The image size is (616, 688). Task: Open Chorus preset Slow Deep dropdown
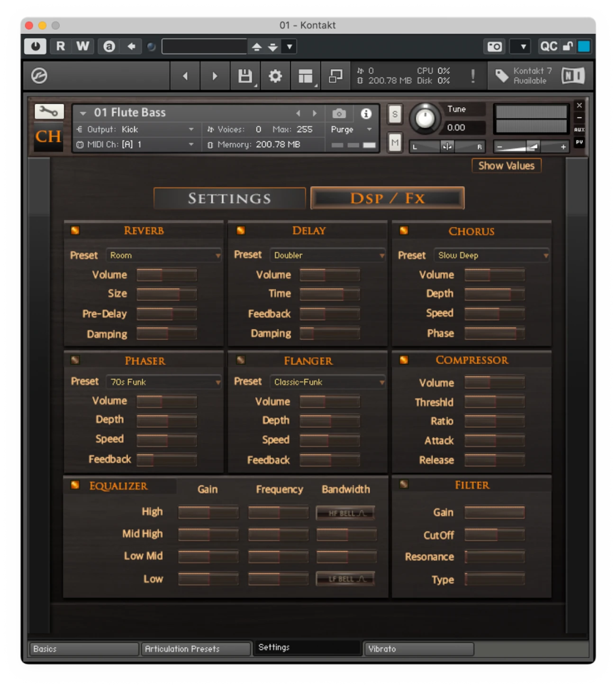click(491, 255)
